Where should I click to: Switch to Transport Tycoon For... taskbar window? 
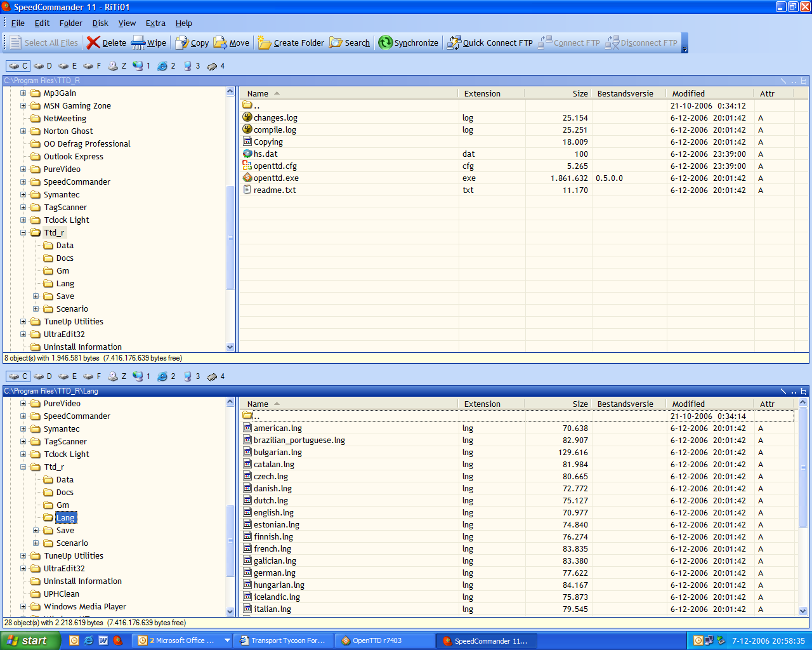pyautogui.click(x=283, y=640)
